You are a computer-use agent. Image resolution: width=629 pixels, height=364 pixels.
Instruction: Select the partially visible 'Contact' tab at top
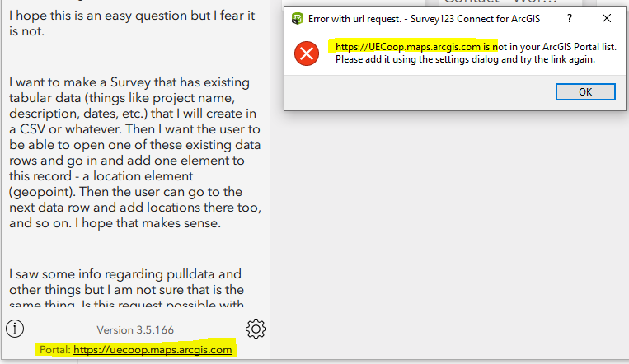(x=501, y=2)
